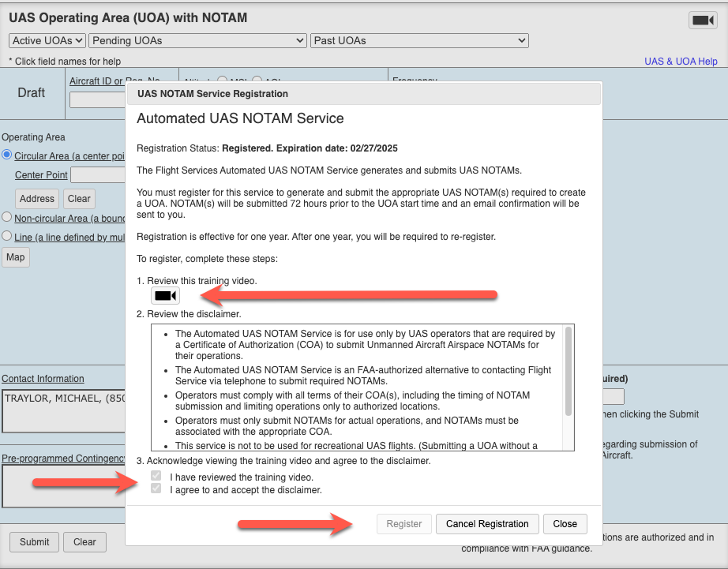This screenshot has width=728, height=569.
Task: Open the UAS & UOA Help link
Action: [681, 62]
